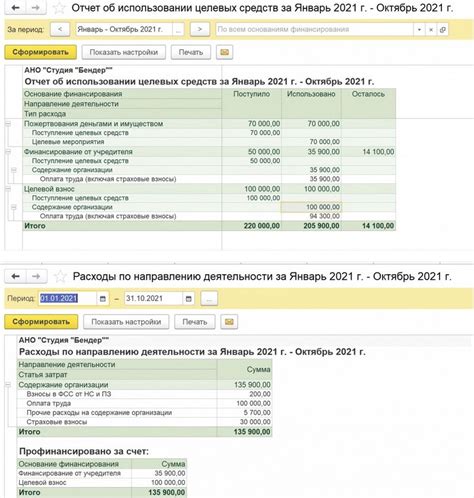
Task: Click the 'Осталось' column header
Action: coord(368,94)
